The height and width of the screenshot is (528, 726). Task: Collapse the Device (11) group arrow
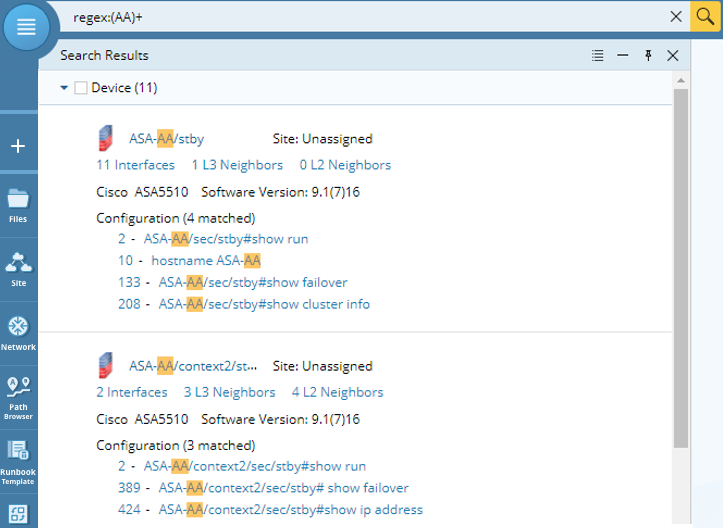click(x=64, y=88)
